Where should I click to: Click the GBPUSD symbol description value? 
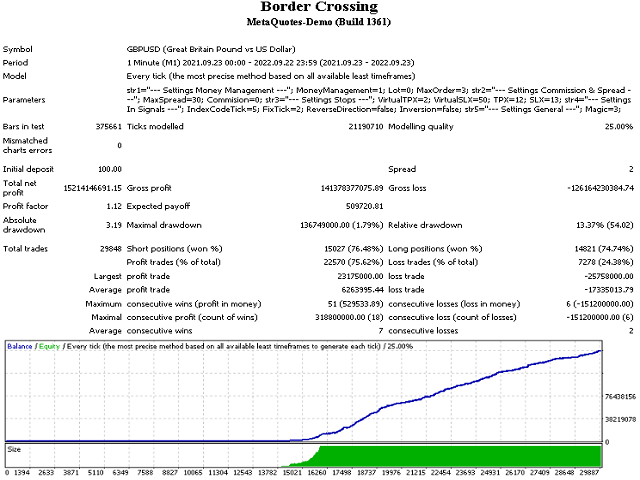(x=211, y=49)
